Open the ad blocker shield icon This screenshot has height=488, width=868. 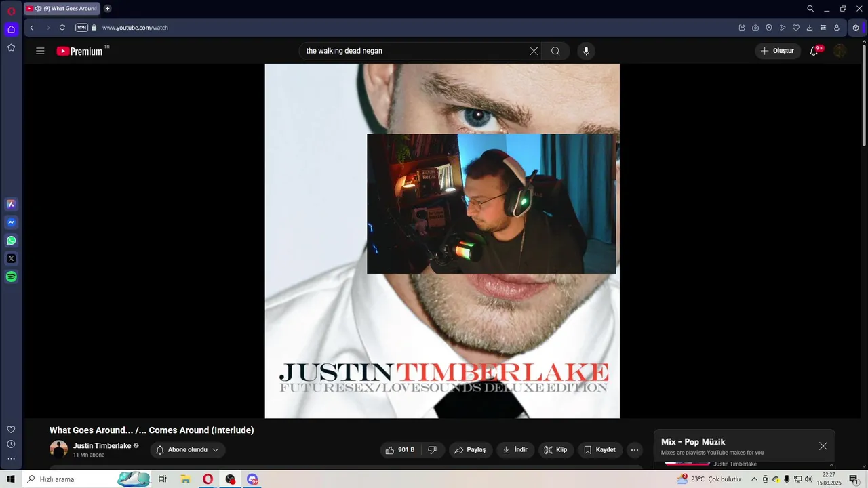point(769,28)
